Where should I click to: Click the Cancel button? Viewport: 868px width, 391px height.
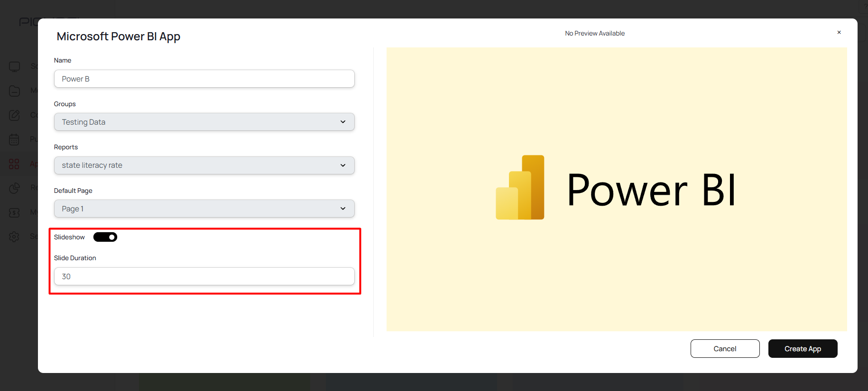[x=725, y=349]
